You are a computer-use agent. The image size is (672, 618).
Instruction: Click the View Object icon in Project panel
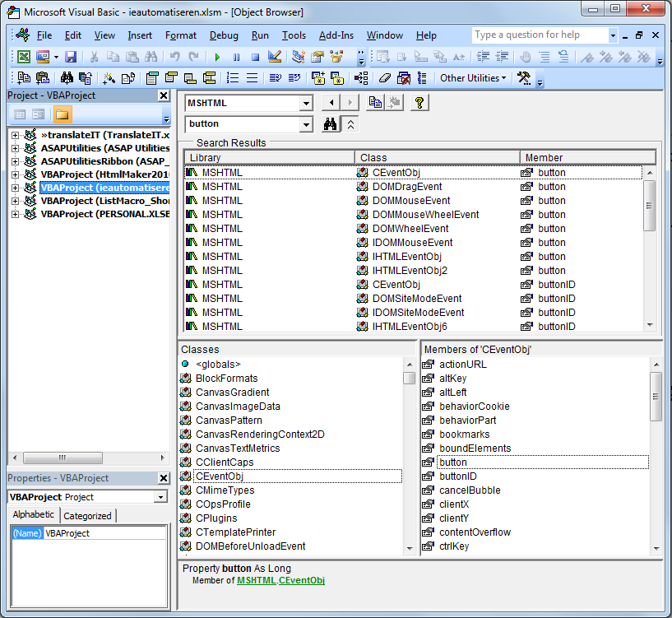coord(38,114)
